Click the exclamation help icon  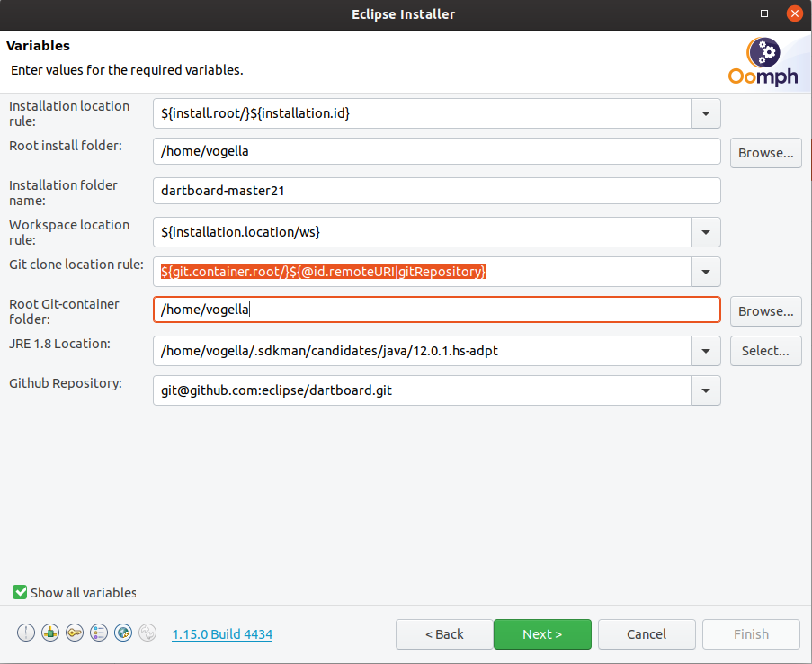(26, 633)
